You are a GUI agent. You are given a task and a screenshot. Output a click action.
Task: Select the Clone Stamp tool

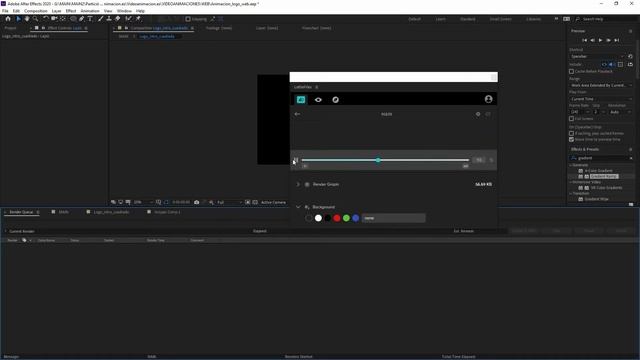(109, 19)
